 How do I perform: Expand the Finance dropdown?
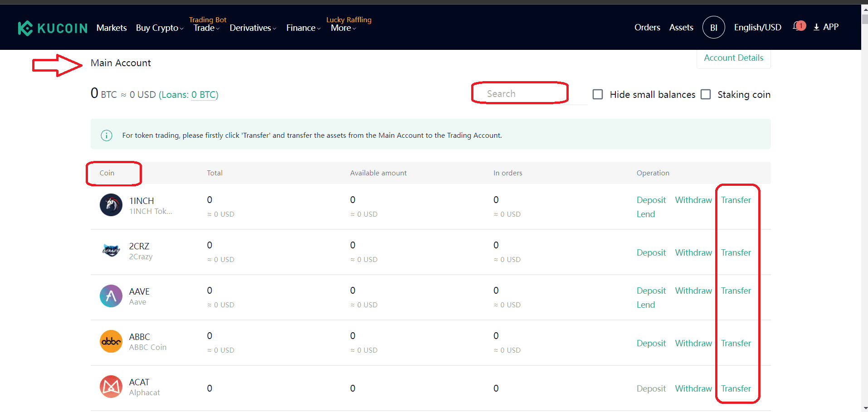pyautogui.click(x=303, y=28)
